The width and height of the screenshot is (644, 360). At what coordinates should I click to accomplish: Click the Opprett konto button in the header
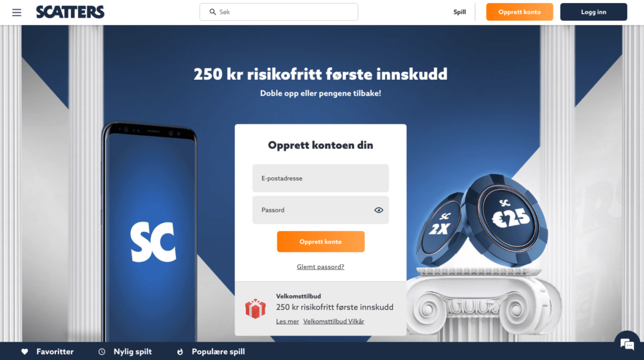click(x=519, y=12)
